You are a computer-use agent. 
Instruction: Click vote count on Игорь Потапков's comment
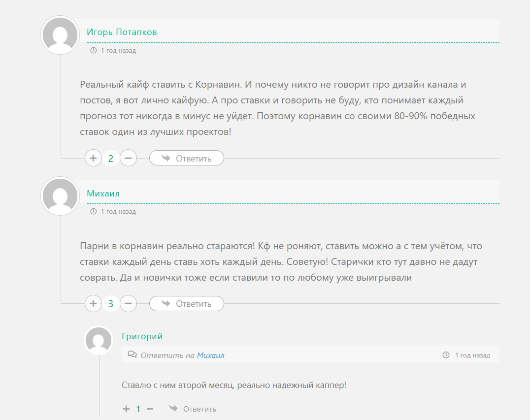[x=111, y=159]
